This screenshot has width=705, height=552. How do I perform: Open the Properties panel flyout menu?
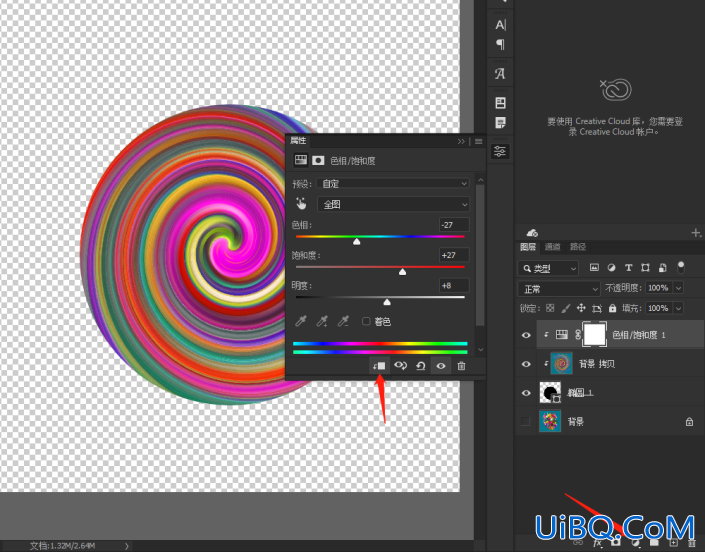(x=478, y=141)
